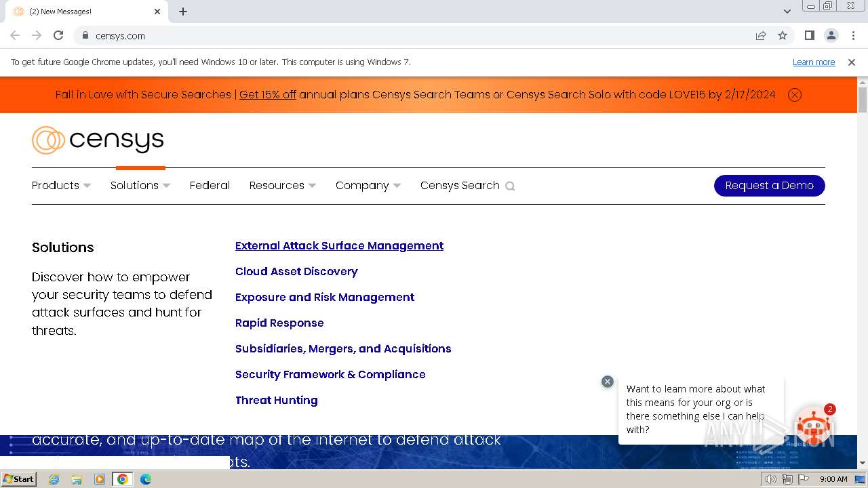Reload the censys.com page
The height and width of the screenshot is (488, 868).
(x=58, y=35)
